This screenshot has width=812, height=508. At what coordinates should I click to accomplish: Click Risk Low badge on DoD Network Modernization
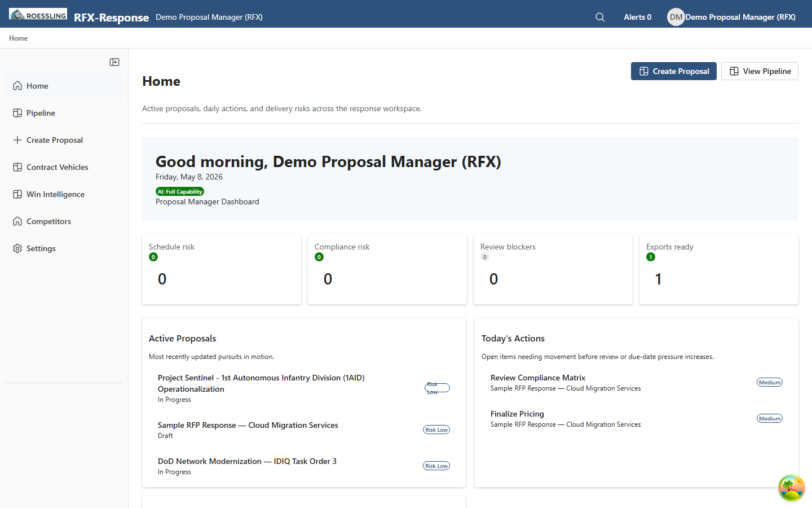point(436,466)
